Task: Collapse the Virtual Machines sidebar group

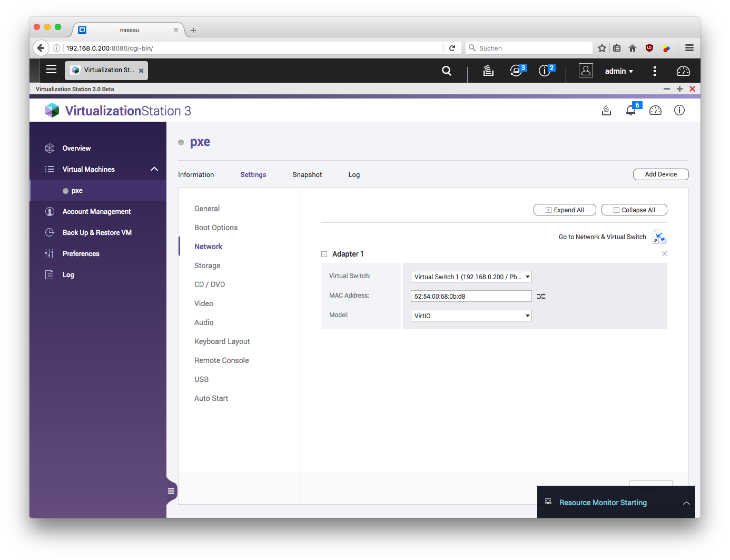Action: [x=154, y=169]
